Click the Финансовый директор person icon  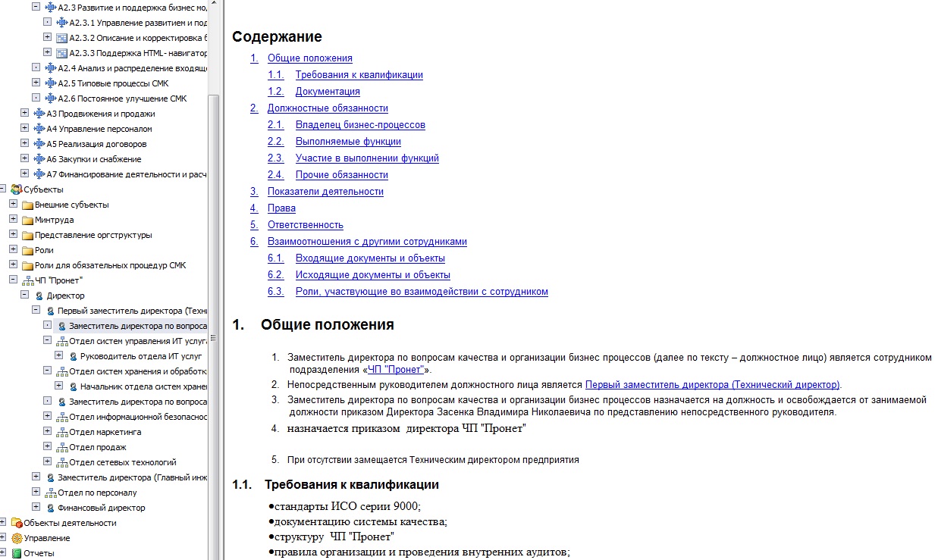(x=51, y=508)
